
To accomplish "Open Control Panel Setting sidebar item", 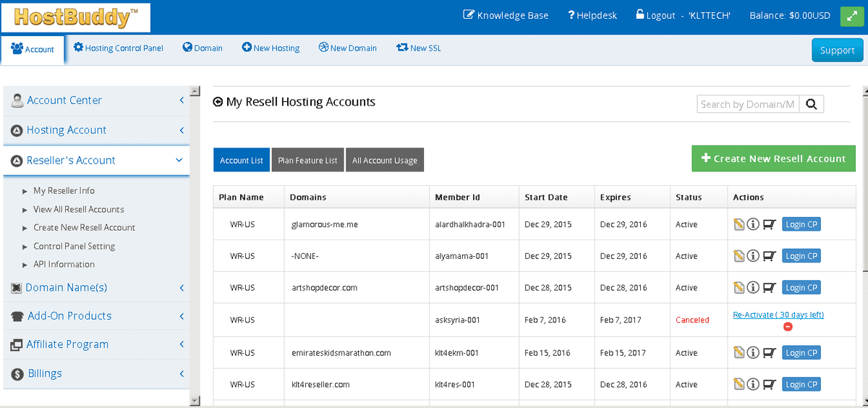I will coord(75,246).
